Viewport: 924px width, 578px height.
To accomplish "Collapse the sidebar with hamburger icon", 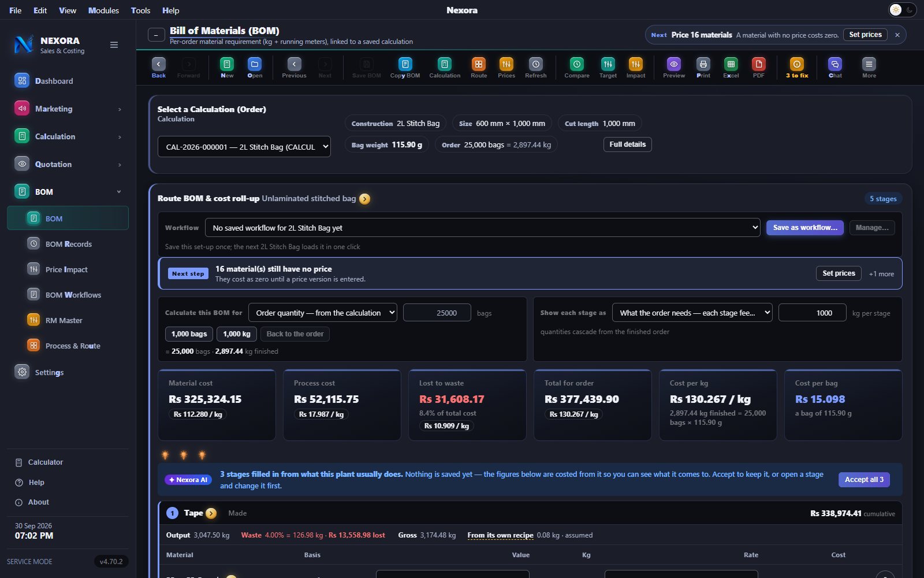I will click(114, 45).
